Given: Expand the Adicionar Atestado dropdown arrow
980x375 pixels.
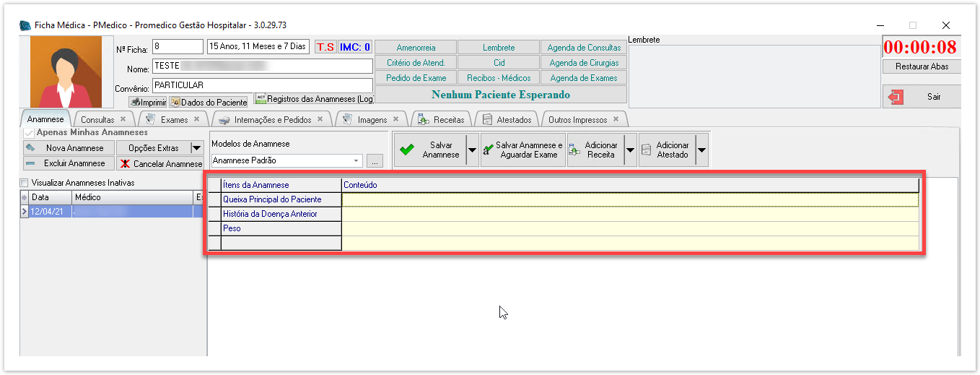Looking at the screenshot, I should [x=701, y=150].
